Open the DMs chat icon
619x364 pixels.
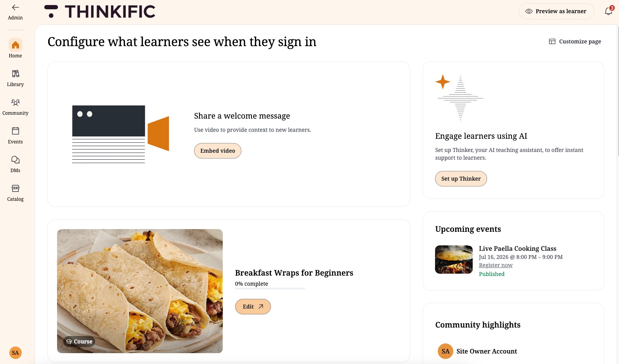tap(15, 160)
